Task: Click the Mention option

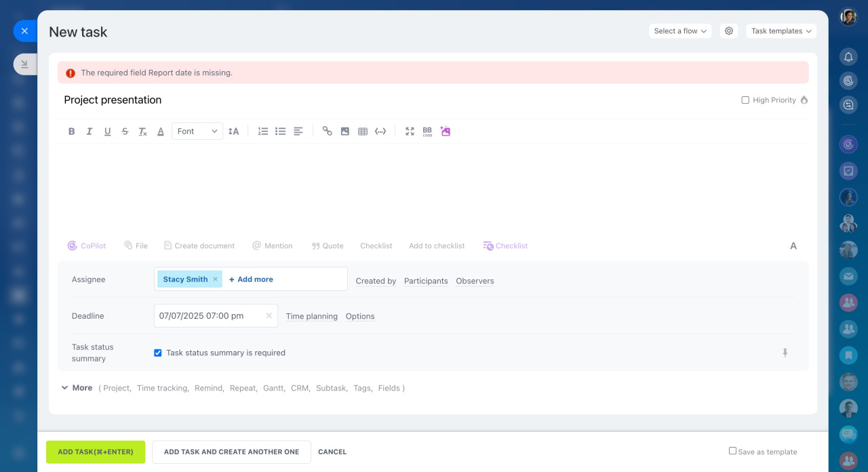Action: click(x=273, y=245)
